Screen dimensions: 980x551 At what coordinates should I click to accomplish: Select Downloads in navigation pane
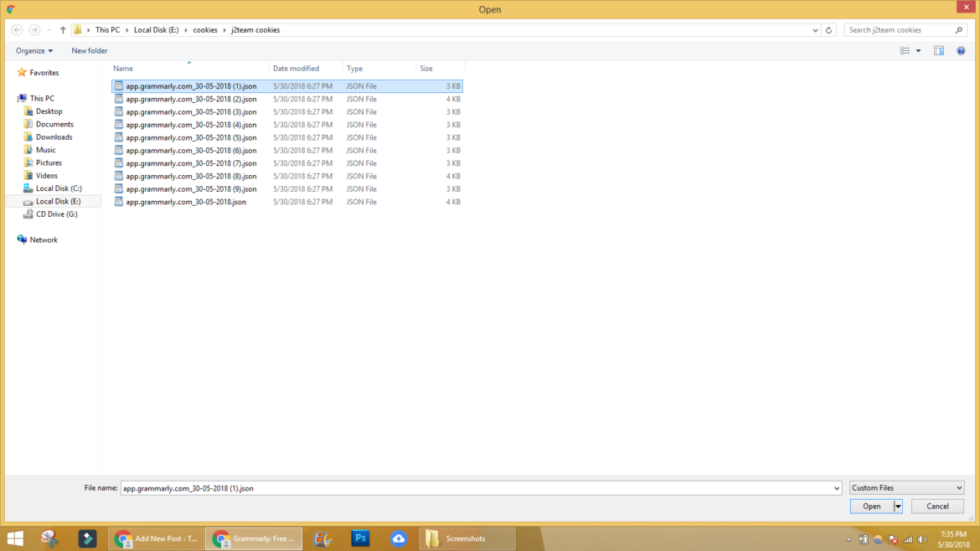[54, 136]
